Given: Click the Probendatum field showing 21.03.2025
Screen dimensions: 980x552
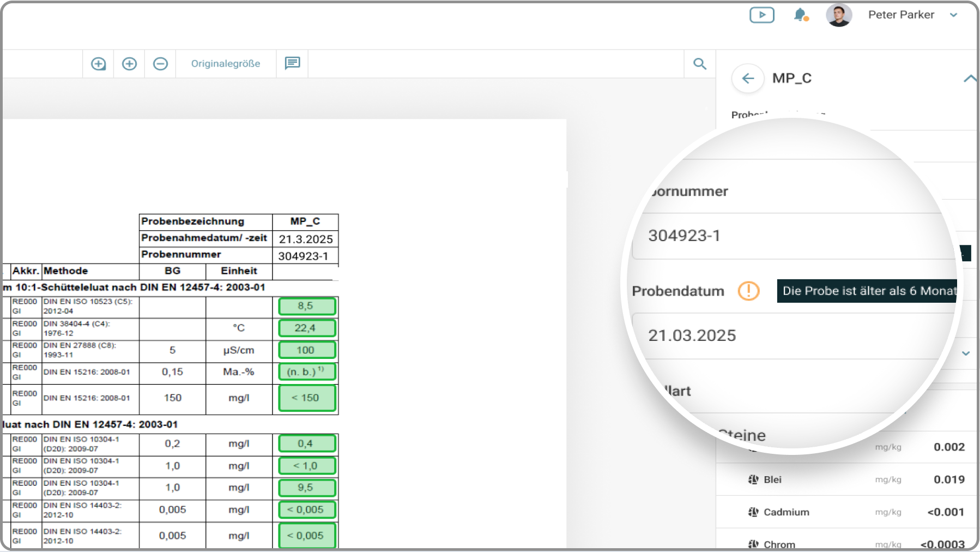Looking at the screenshot, I should [790, 335].
